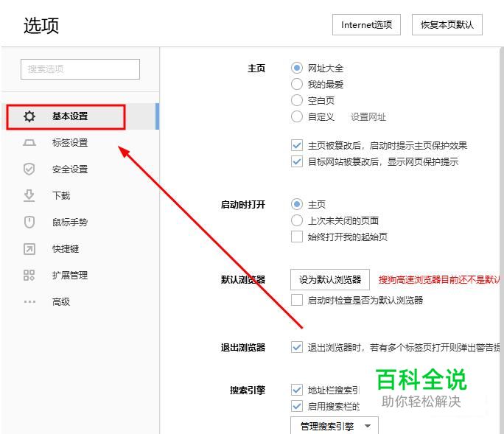This screenshot has width=504, height=434.
Task: Click the Internet选项 button
Action: pos(366,25)
